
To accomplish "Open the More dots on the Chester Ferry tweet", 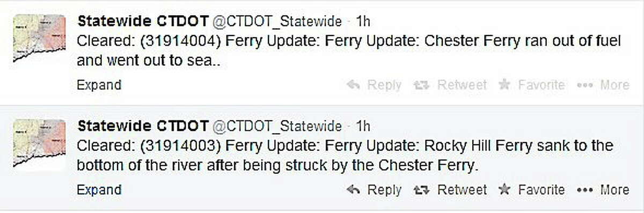I will click(x=586, y=85).
